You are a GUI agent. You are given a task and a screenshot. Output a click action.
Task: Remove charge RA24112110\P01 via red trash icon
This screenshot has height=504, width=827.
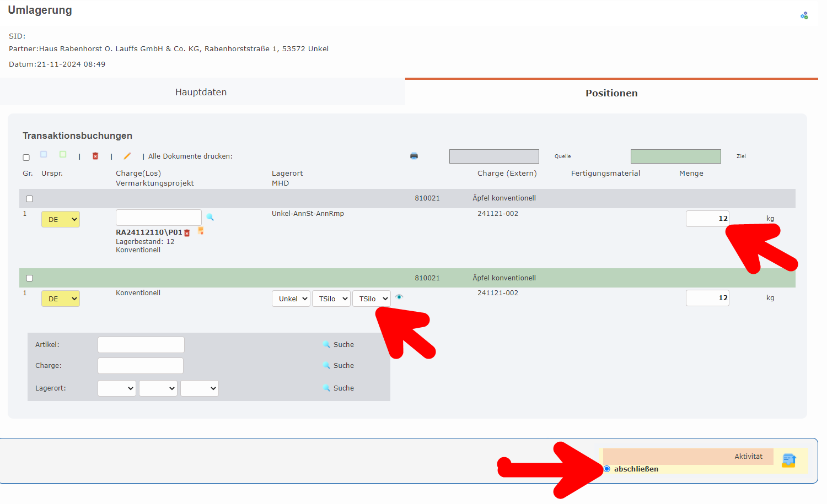[x=187, y=233]
